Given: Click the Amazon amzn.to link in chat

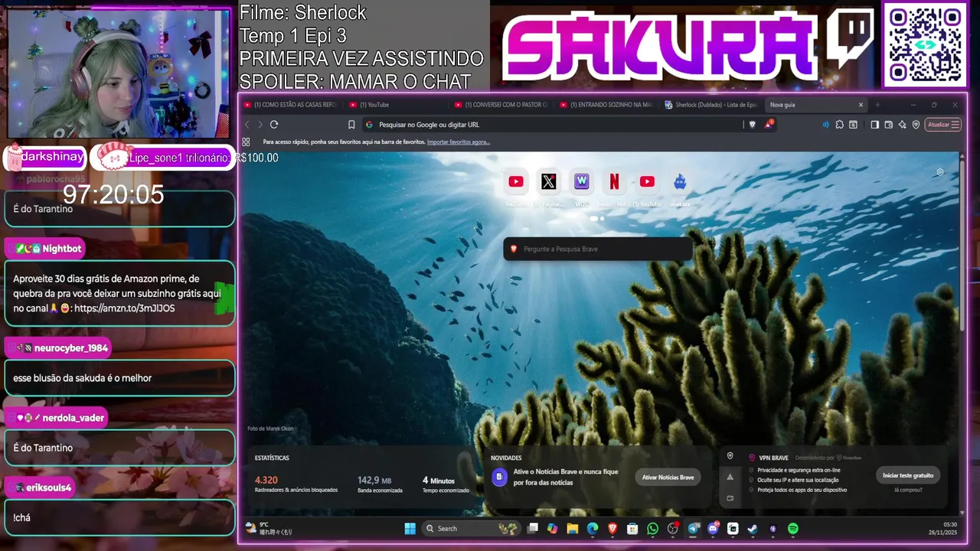Looking at the screenshot, I should 125,308.
